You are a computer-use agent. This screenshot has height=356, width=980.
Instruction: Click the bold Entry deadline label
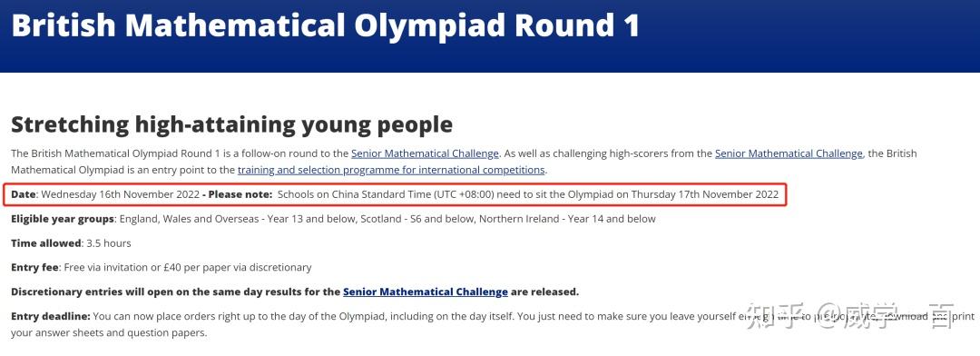pos(51,317)
